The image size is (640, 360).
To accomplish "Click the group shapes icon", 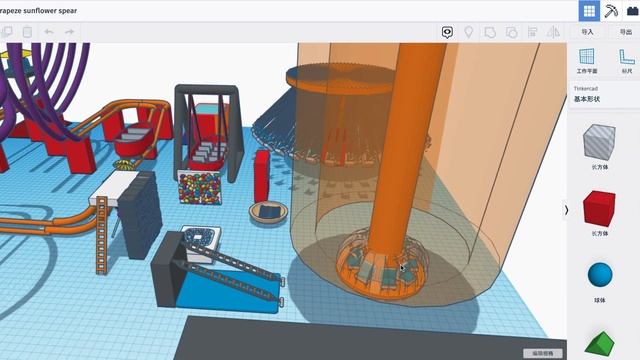I will coord(490,32).
